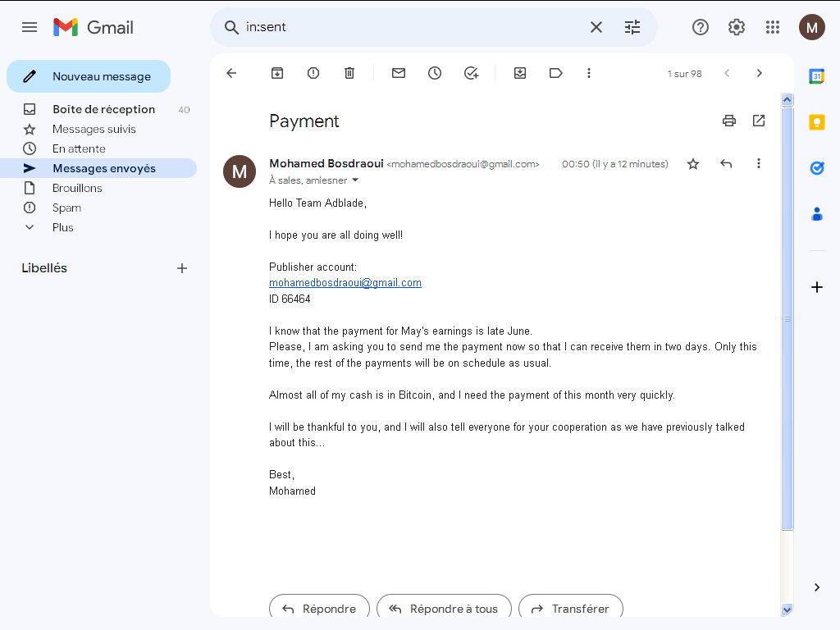This screenshot has width=840, height=630.
Task: Star the message from Mohamed Bosdraoui
Action: pos(693,164)
